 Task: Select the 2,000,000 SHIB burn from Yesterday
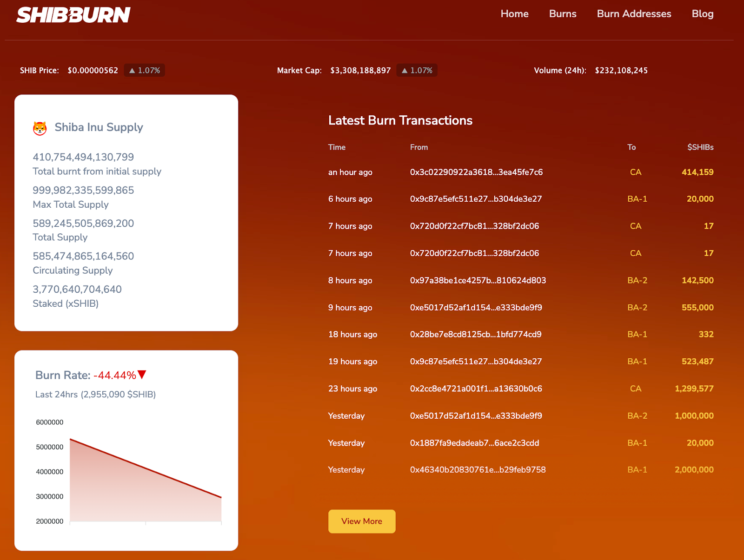coord(693,469)
